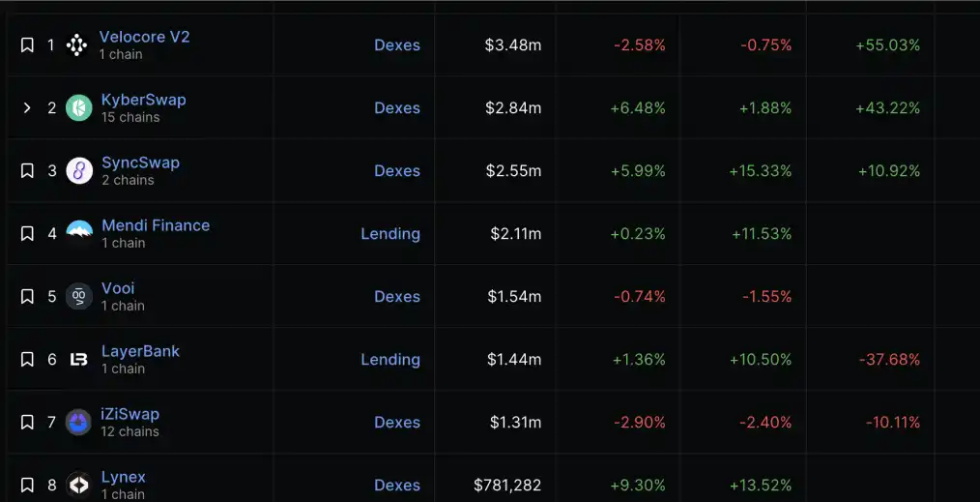Click the Lynex logo icon
980x502 pixels.
78,486
